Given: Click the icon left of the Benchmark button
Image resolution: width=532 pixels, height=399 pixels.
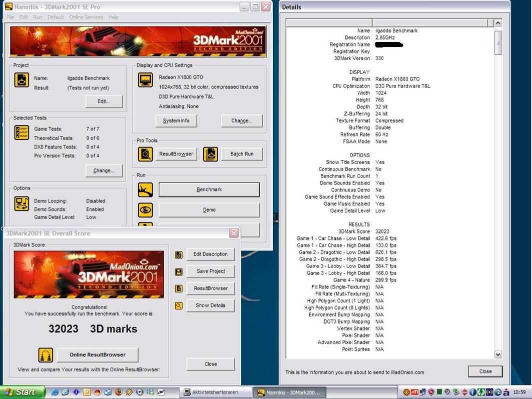Looking at the screenshot, I should [145, 190].
